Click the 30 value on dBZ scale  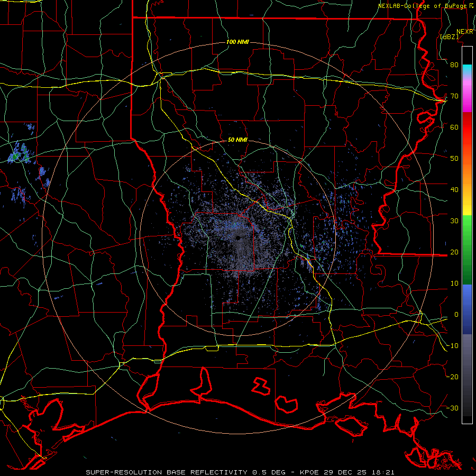coord(454,221)
